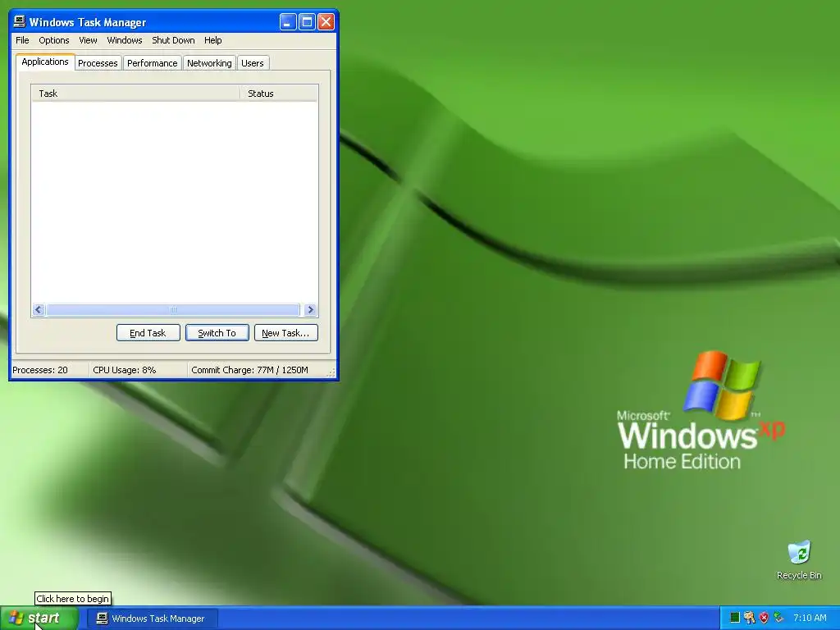Click the Processes: 20 status bar entry

[40, 370]
